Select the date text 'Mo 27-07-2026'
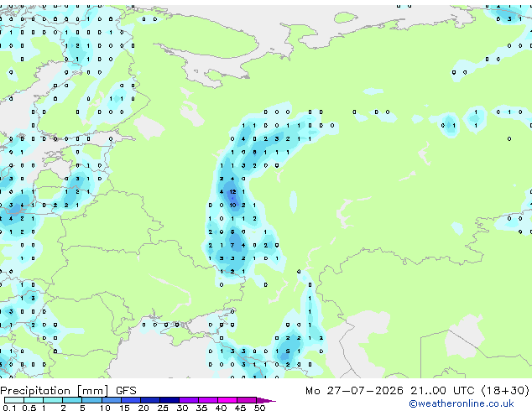 point(354,391)
